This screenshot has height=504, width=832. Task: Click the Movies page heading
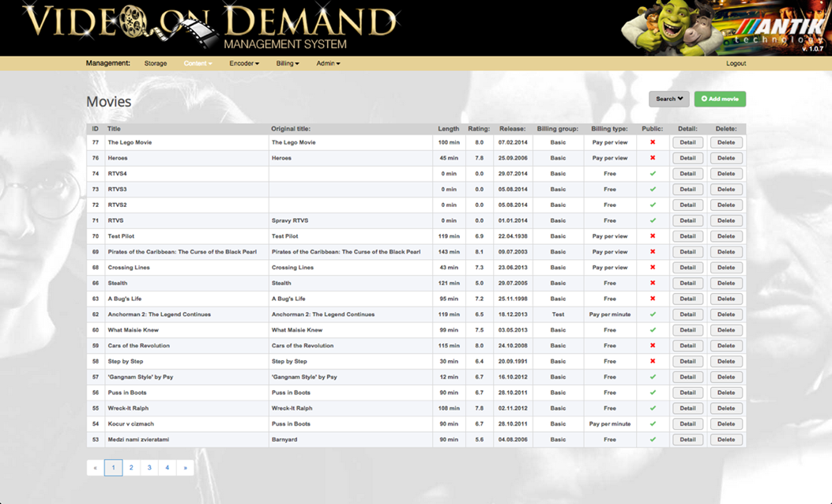109,102
